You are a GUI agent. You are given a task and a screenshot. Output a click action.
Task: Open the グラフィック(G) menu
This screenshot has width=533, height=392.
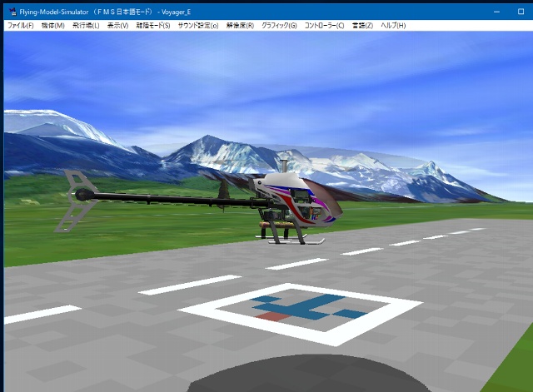pos(279,26)
